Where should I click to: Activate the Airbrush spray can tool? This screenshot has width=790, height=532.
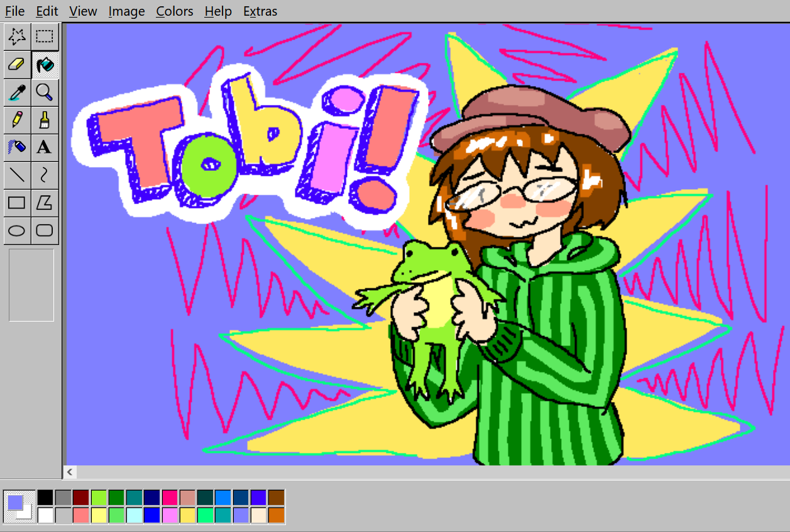point(17,148)
